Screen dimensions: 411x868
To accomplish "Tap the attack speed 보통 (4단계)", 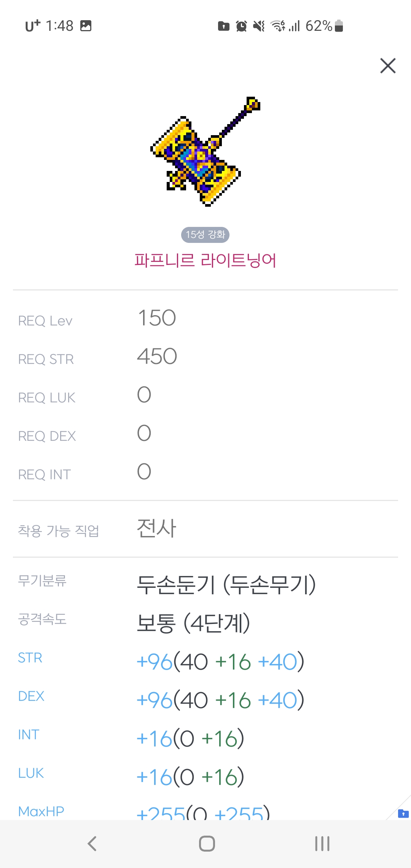I will 193,623.
